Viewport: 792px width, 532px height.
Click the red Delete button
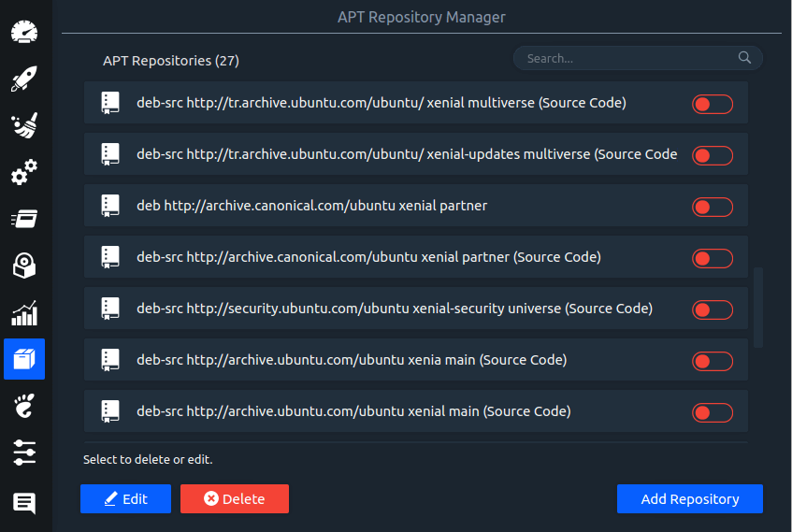click(235, 499)
